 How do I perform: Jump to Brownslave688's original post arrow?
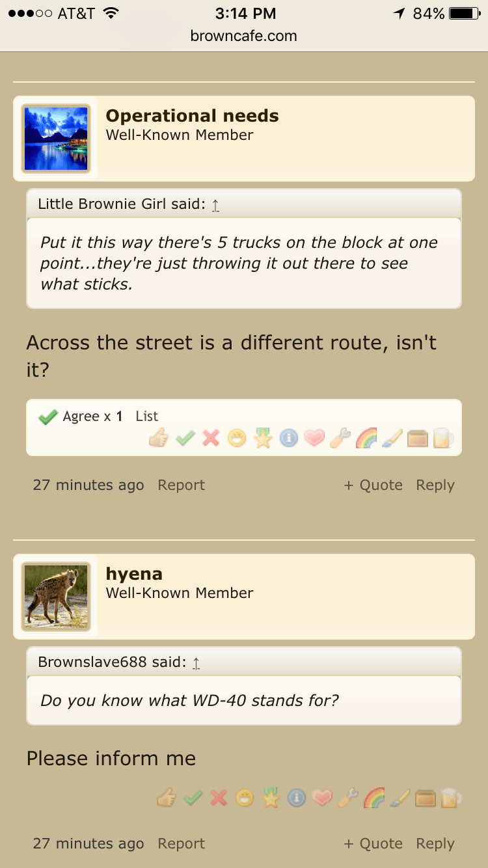point(196,663)
